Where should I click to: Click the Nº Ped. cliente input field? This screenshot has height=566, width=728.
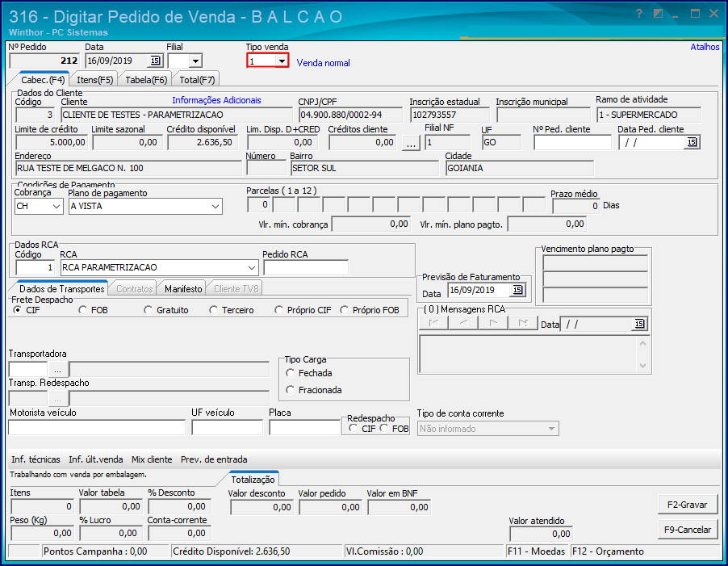(x=572, y=143)
